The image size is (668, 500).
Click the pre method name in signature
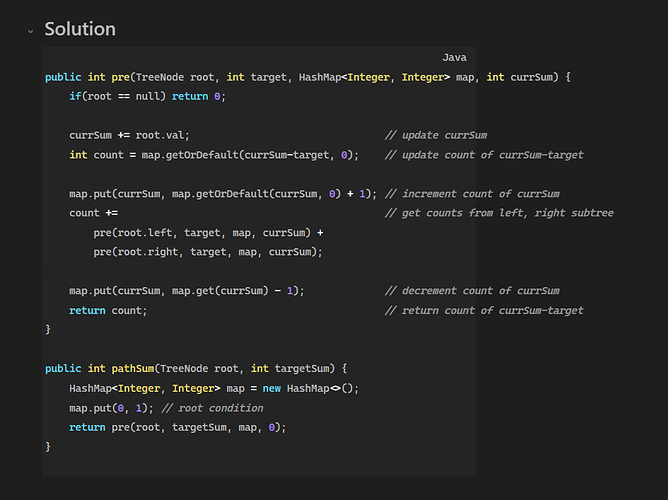(120, 77)
